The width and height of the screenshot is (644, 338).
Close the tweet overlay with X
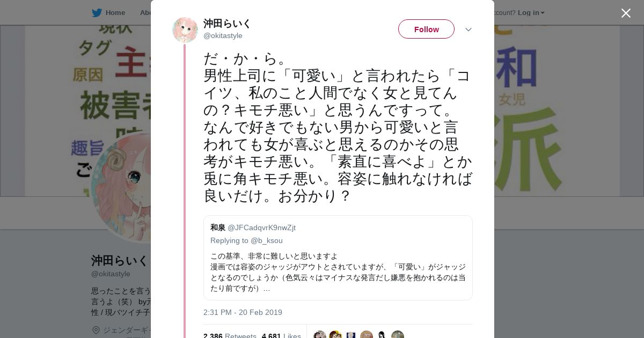point(626,13)
